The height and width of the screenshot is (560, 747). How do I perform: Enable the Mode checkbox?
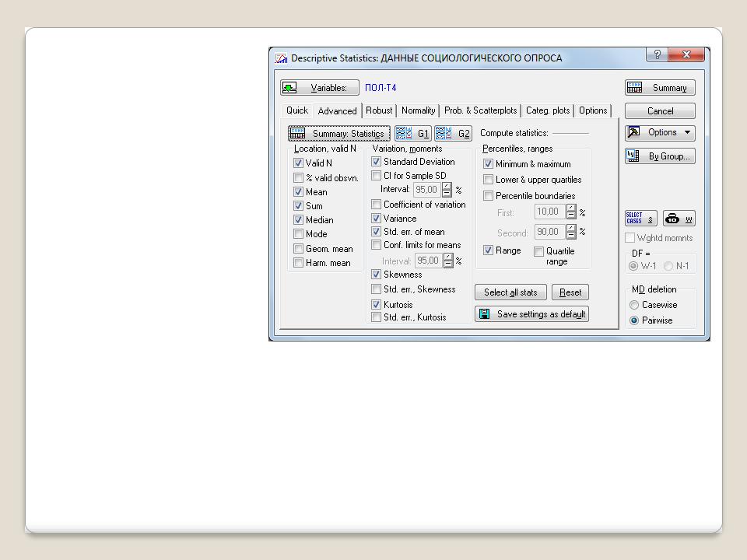coord(298,234)
